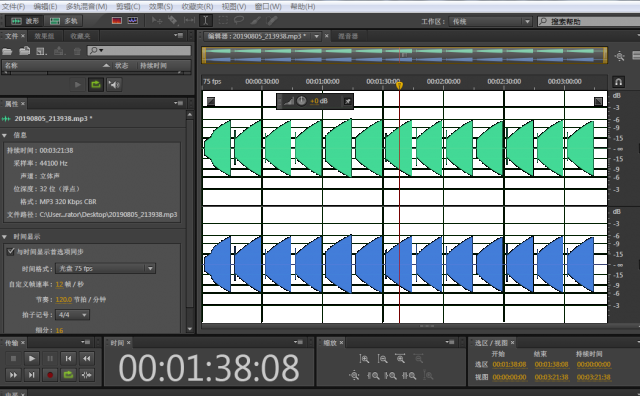640x396 pixels.
Task: Click the Files panel search field
Action: pyautogui.click(x=139, y=51)
